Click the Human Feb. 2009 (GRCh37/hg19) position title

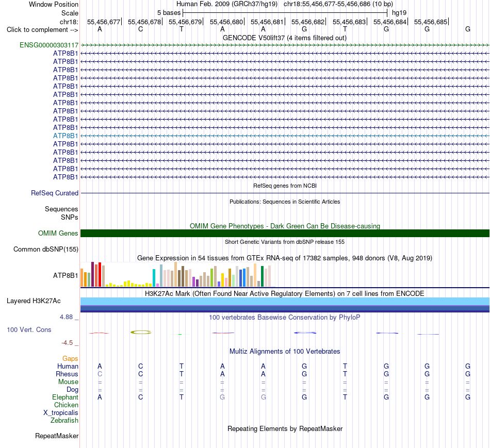pyautogui.click(x=227, y=4)
